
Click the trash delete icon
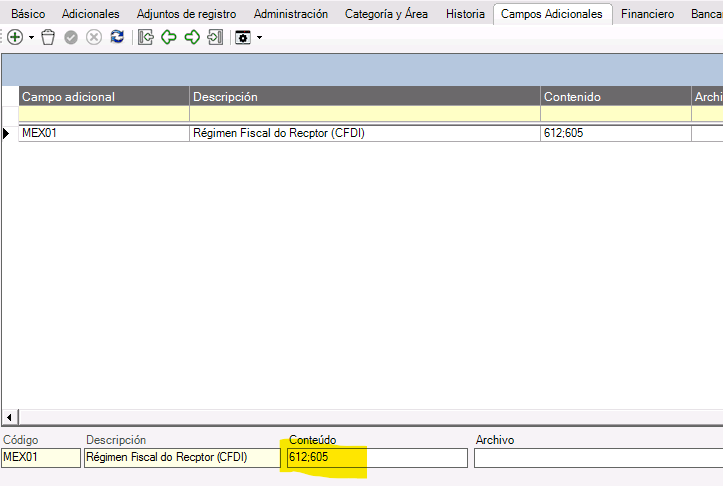(x=48, y=37)
